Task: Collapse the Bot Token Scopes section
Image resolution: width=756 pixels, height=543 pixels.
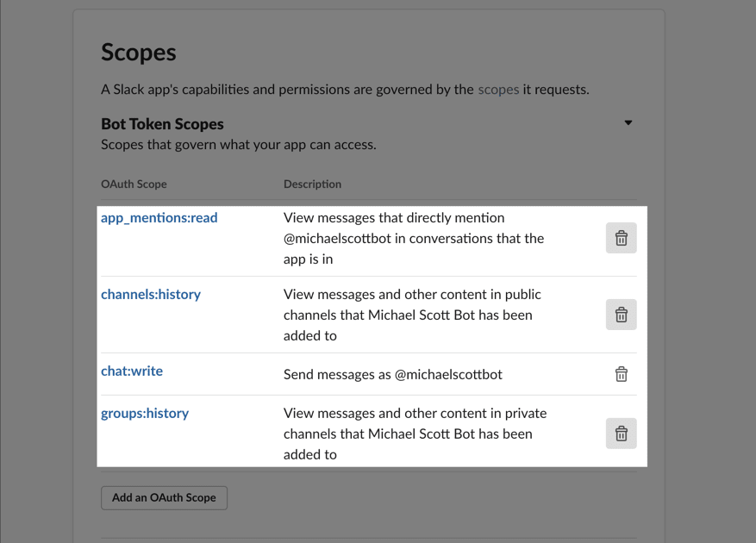Action: point(628,123)
